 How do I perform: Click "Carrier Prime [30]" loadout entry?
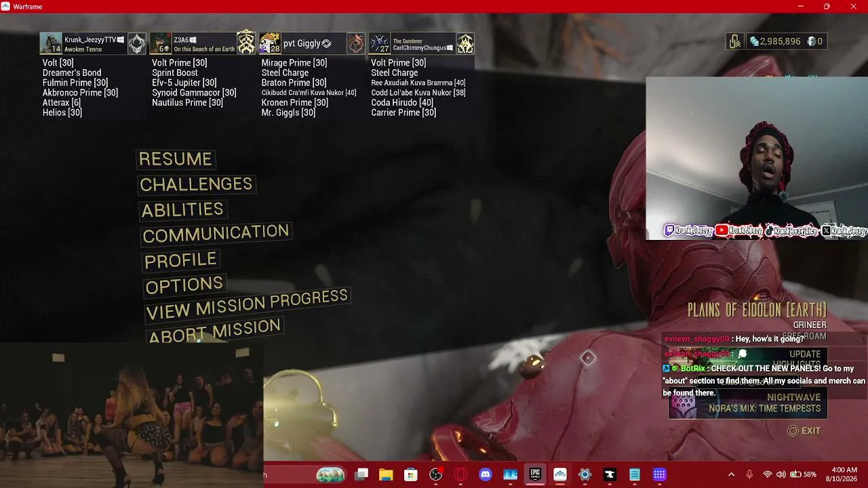click(403, 113)
